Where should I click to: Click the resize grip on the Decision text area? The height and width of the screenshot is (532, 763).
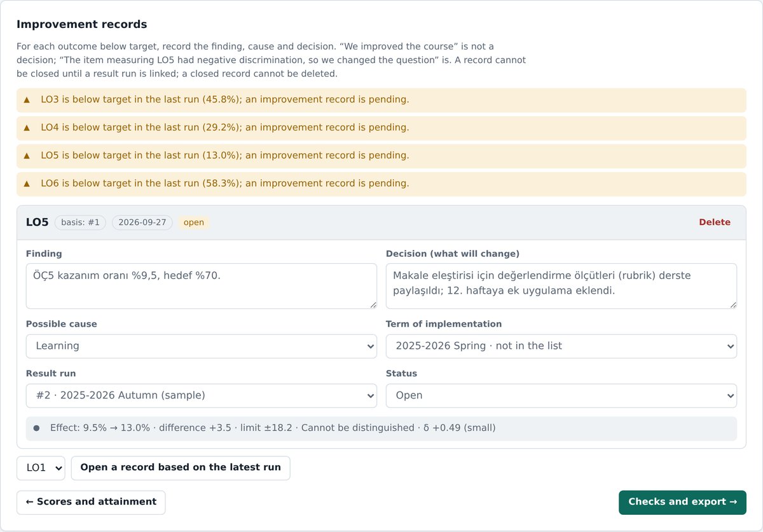[732, 304]
